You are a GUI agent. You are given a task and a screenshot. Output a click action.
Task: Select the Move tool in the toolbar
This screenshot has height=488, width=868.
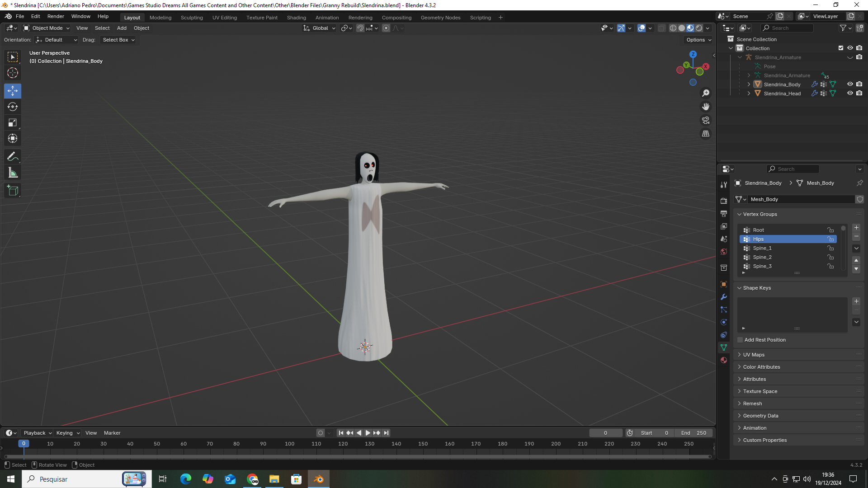[x=13, y=91]
